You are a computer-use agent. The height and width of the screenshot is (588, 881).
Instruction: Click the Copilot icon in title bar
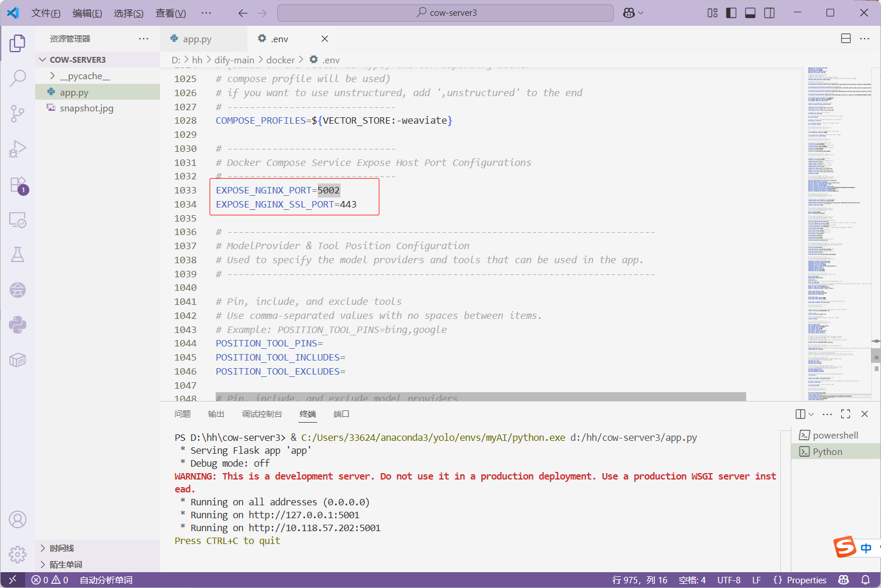point(629,13)
